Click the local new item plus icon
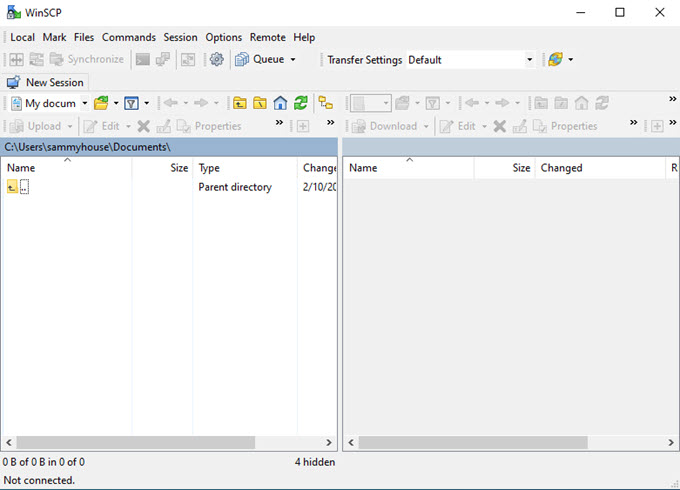The image size is (680, 490). click(303, 126)
